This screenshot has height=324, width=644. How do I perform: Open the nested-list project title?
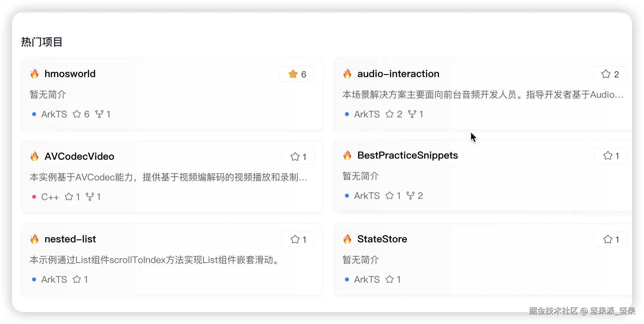(70, 239)
